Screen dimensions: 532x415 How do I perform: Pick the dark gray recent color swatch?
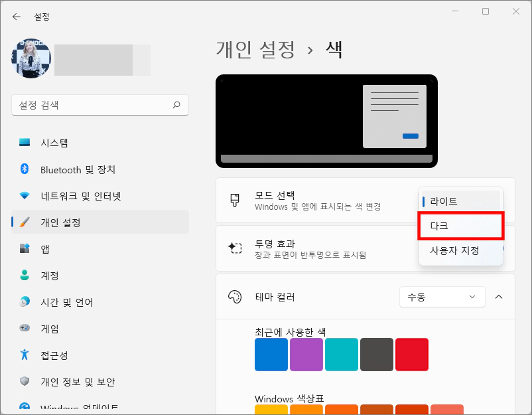(x=377, y=355)
